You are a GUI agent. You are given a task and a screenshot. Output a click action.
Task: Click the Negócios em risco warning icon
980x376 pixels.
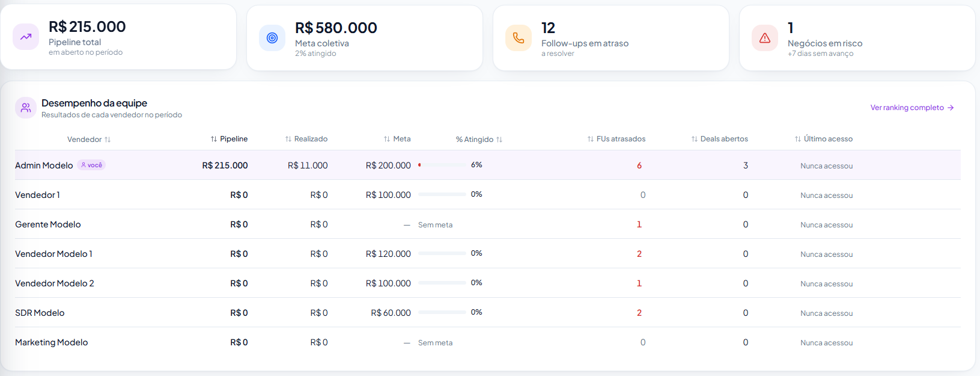coord(765,38)
